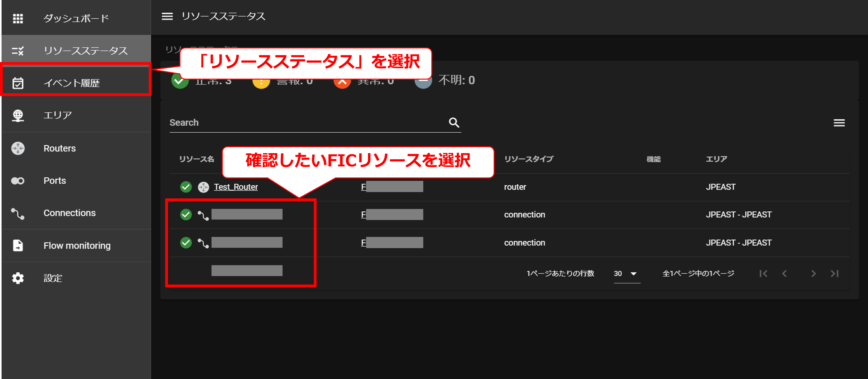This screenshot has height=379, width=868.
Task: Click the Flow monitoring document icon
Action: click(18, 245)
